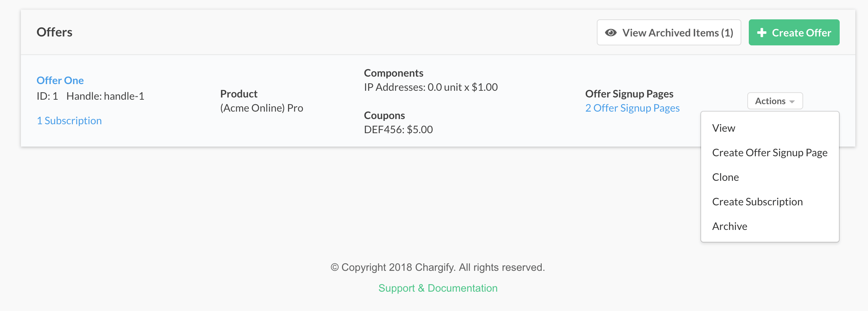The height and width of the screenshot is (311, 868).
Task: Click the plus icon on Create Offer
Action: (x=762, y=33)
